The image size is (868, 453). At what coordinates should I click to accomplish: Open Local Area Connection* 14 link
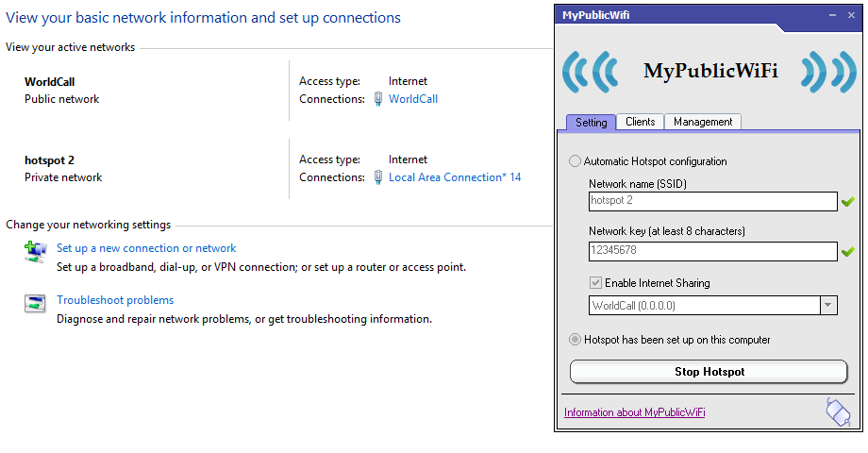coord(455,177)
